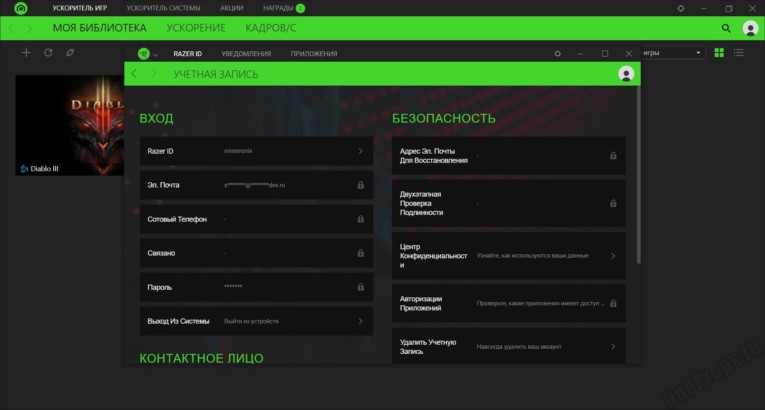
Task: Click Награды notification count badge
Action: coord(300,8)
